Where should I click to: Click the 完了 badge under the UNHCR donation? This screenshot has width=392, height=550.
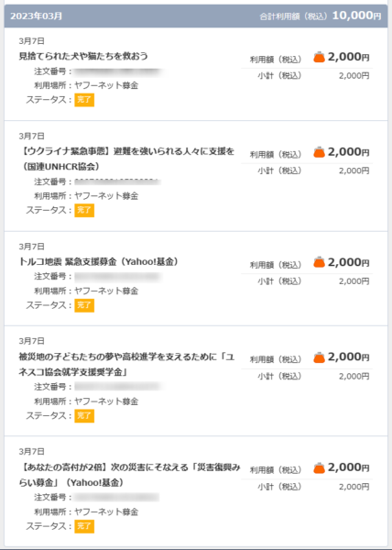[x=84, y=211]
